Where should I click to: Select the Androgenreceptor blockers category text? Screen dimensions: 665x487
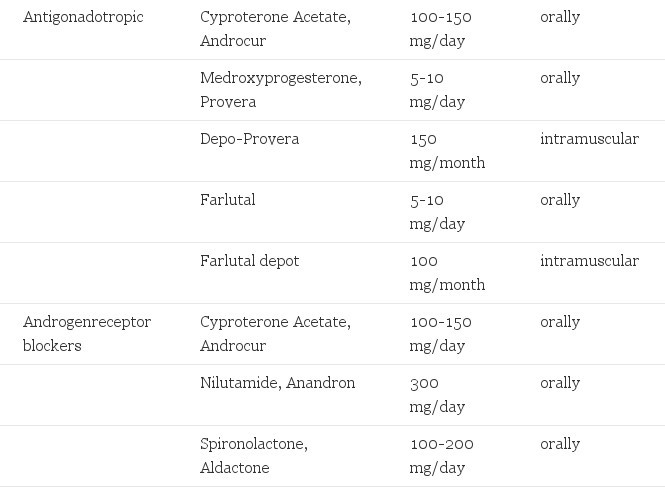point(87,334)
